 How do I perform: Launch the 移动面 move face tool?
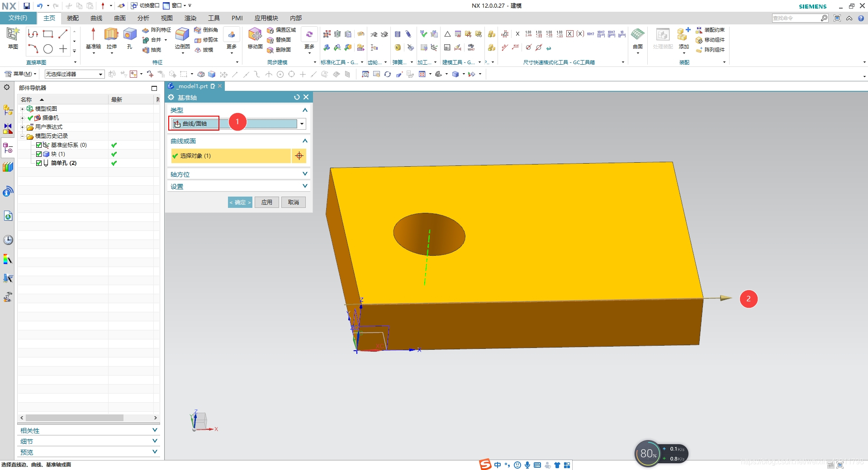pos(255,38)
